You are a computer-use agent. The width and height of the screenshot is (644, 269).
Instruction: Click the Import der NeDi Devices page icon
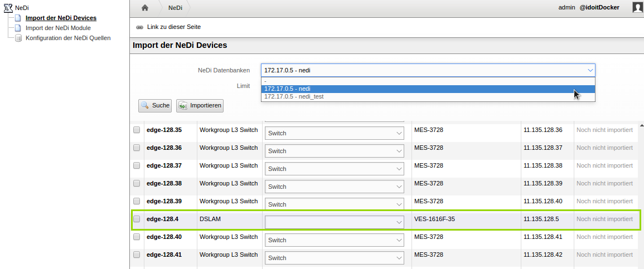point(18,18)
